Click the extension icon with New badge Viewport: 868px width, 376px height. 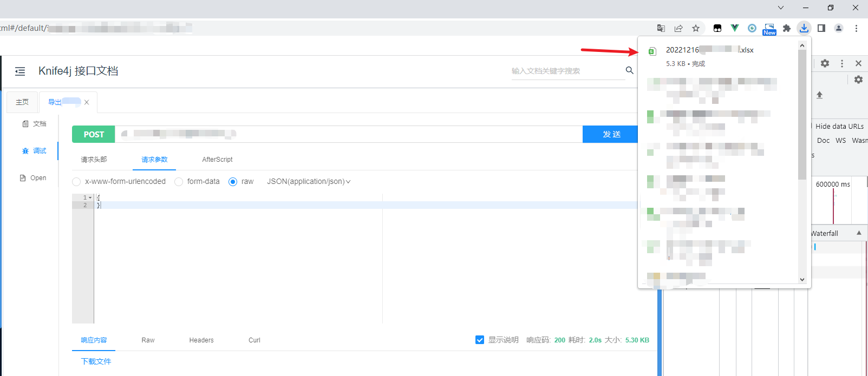[x=769, y=29]
